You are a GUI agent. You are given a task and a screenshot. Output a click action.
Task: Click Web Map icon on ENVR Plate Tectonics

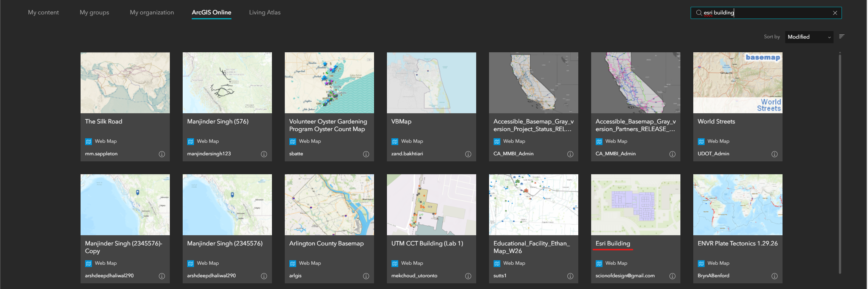[701, 264]
